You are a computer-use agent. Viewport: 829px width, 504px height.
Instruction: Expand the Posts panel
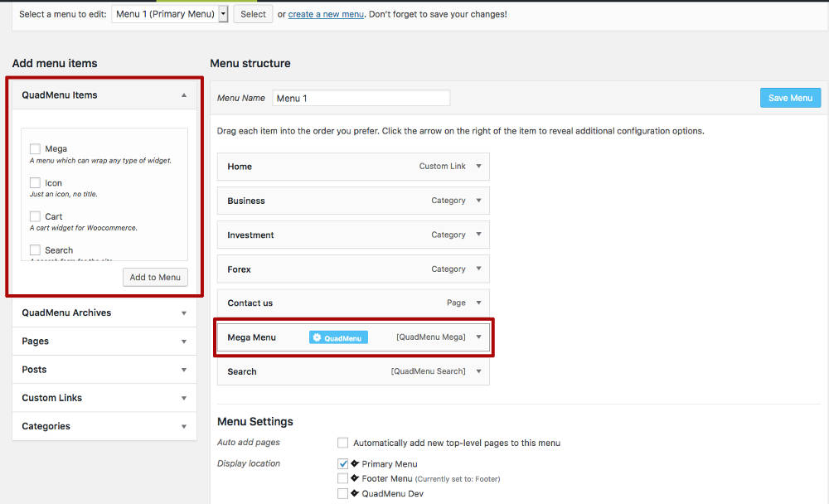pyautogui.click(x=184, y=370)
